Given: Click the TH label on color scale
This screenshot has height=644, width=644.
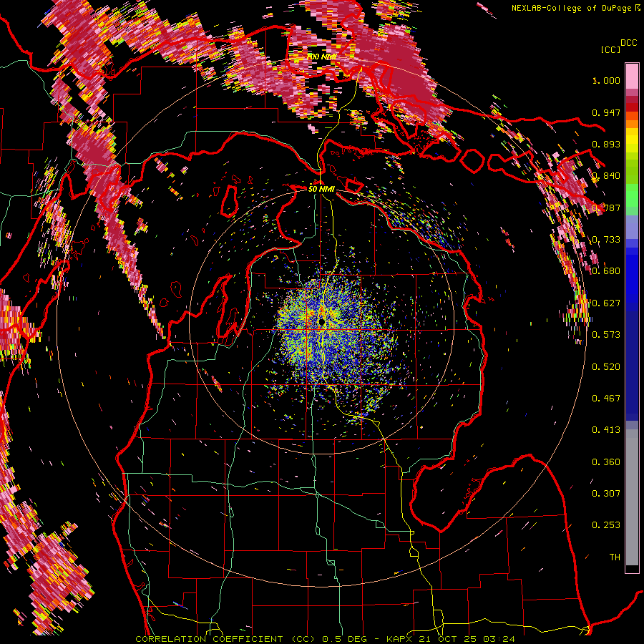Looking at the screenshot, I should (x=615, y=557).
